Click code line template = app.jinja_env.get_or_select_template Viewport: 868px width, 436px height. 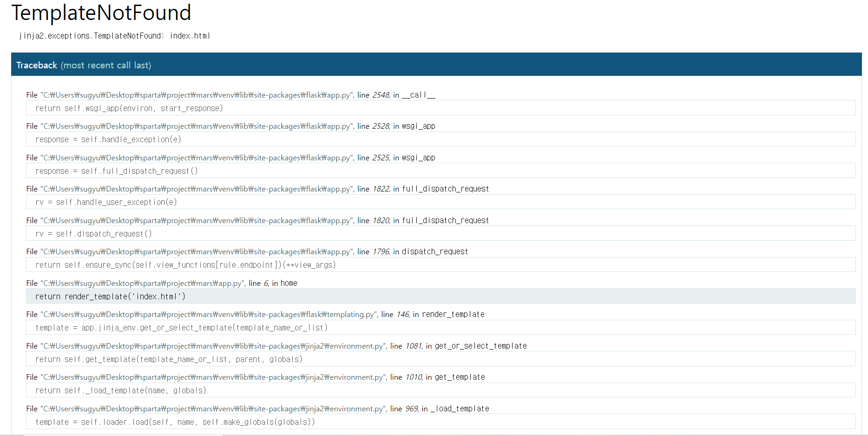441,327
